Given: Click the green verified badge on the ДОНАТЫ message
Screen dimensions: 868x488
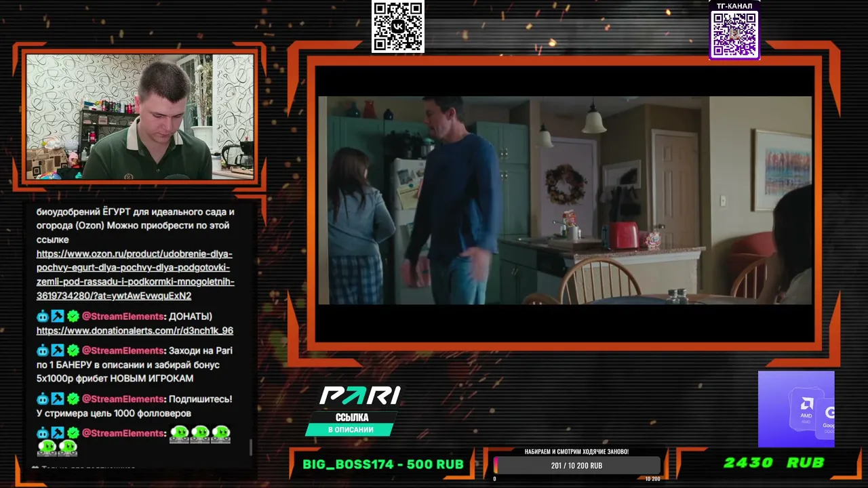Looking at the screenshot, I should (73, 317).
